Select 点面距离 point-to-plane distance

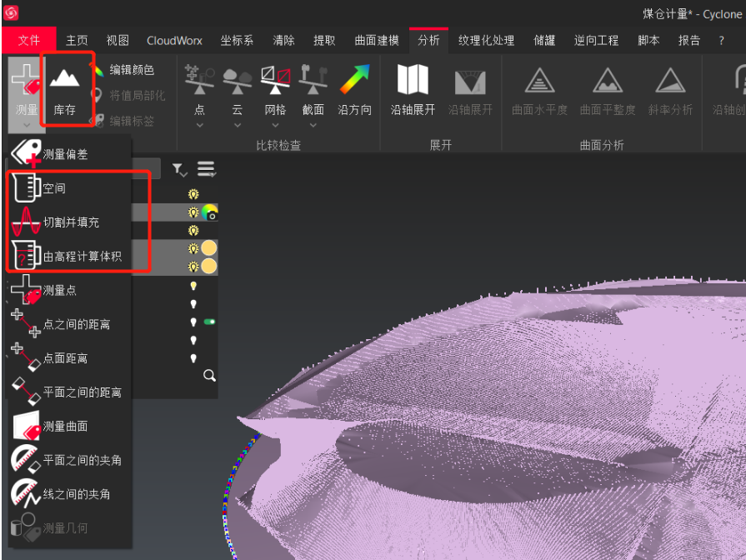pos(69,358)
